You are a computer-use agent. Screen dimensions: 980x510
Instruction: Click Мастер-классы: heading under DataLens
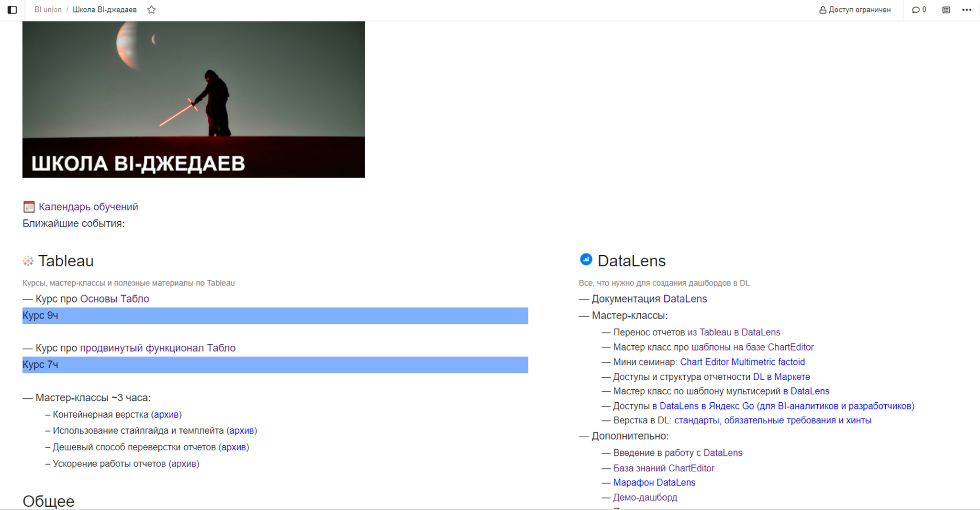tap(630, 316)
